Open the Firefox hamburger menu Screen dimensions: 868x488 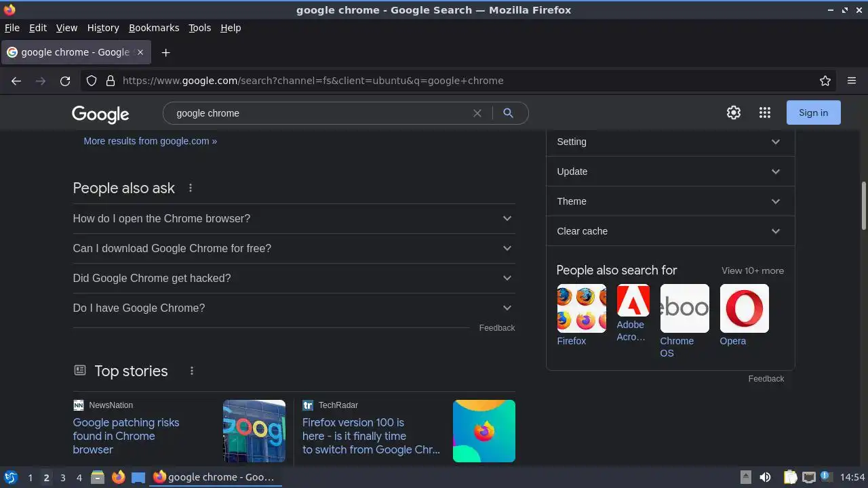tap(852, 81)
